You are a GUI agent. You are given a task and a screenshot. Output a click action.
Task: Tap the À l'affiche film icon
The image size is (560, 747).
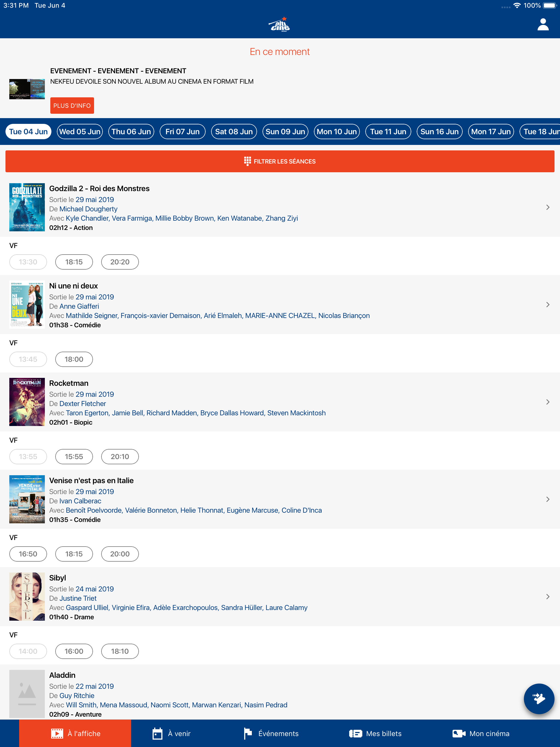(x=57, y=733)
